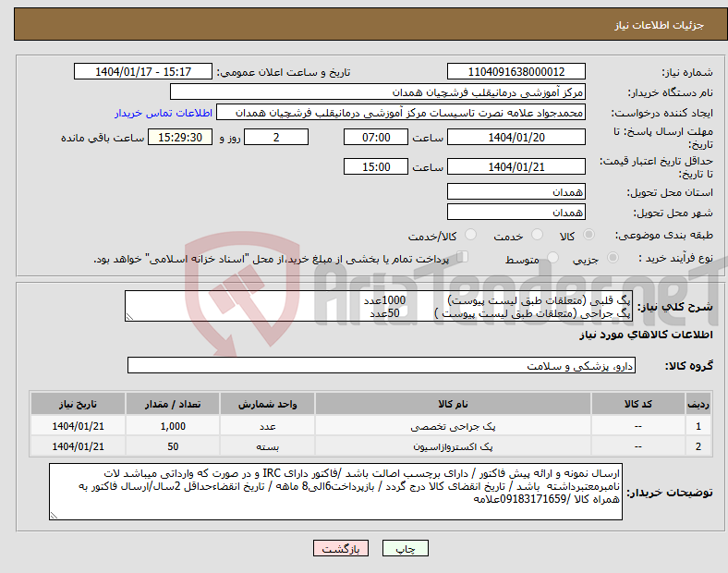Click the resize handle of buyer notes textarea
728x573 pixels.
54,516
